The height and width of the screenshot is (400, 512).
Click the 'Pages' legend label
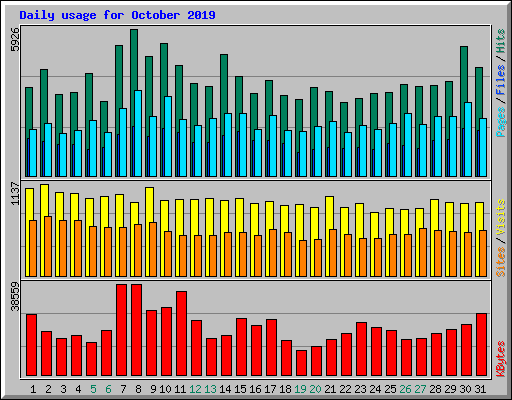point(501,122)
